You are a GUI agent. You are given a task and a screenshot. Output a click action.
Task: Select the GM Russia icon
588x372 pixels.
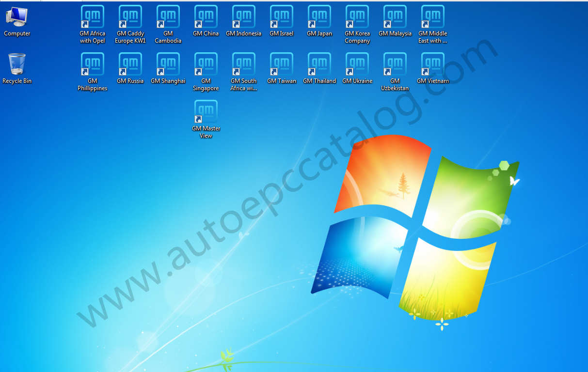point(129,67)
